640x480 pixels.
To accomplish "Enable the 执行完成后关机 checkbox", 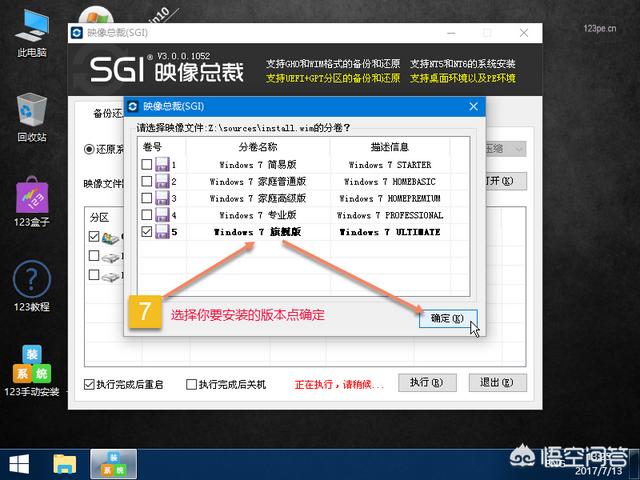I will tap(190, 384).
